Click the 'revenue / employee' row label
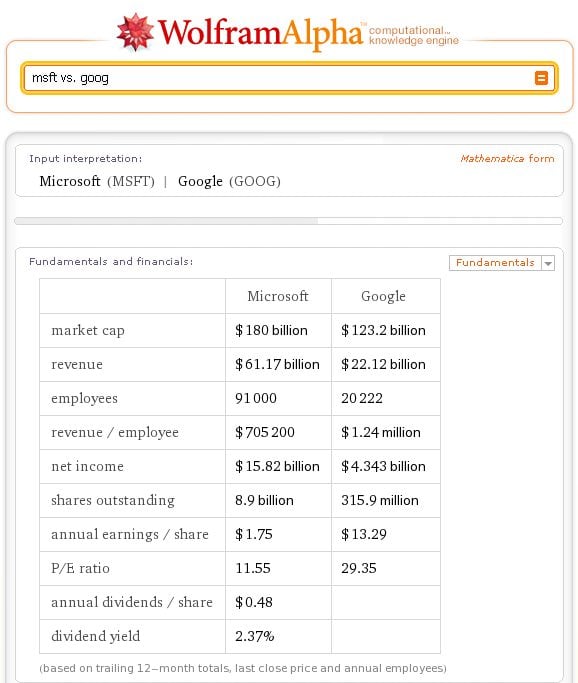The image size is (578, 683). 115,433
